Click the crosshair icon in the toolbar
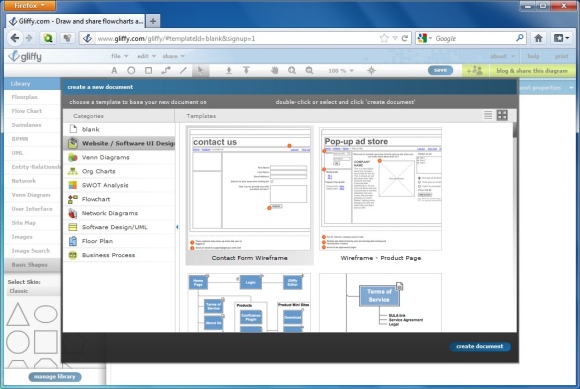 (371, 70)
